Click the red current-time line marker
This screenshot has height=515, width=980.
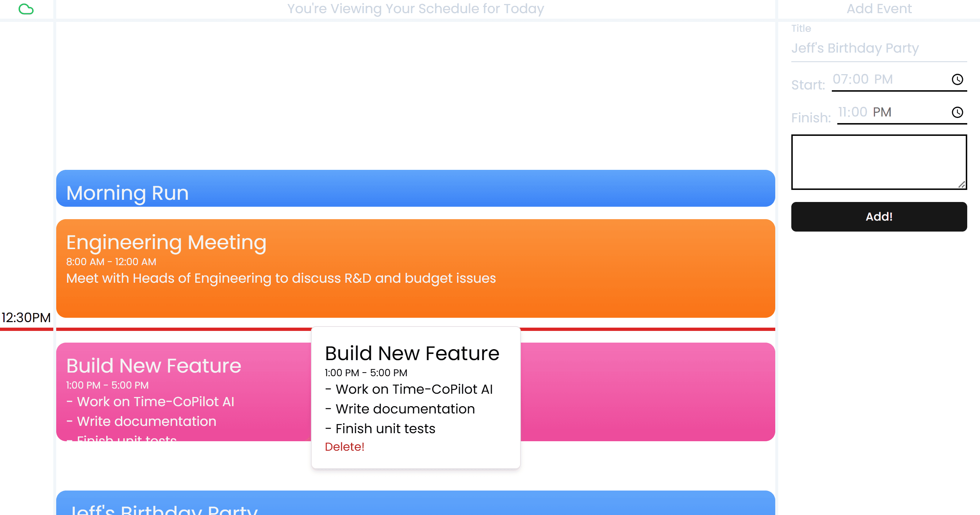click(647, 329)
